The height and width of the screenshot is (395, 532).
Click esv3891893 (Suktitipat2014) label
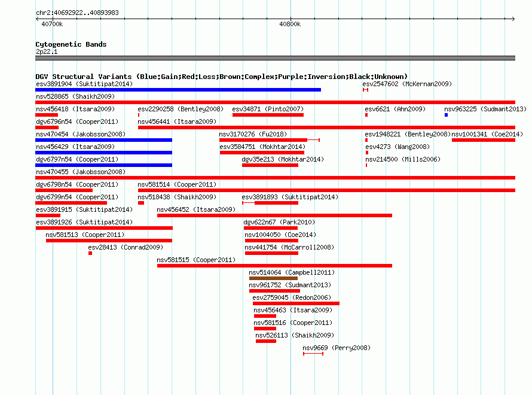click(x=290, y=197)
